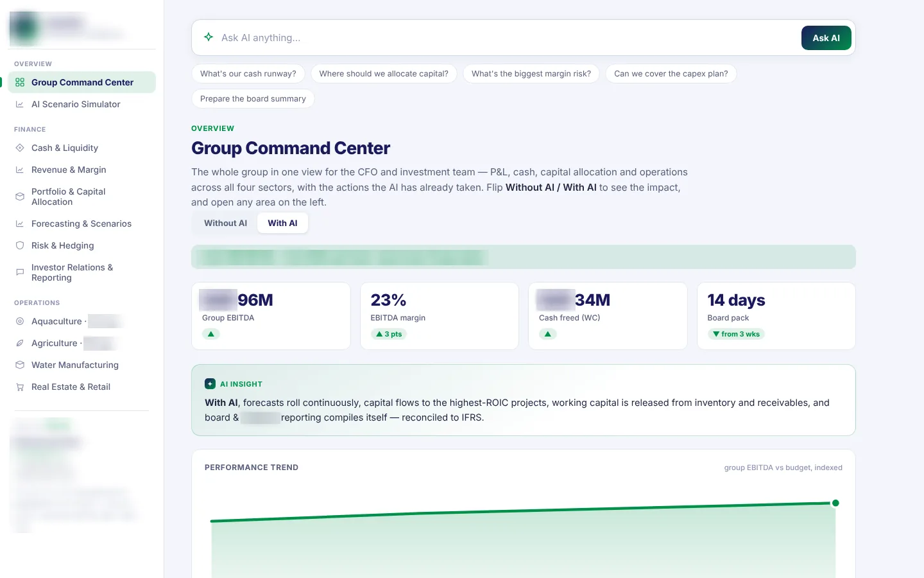Click the Group Command Center grid icon
This screenshot has height=578, width=924.
pyautogui.click(x=20, y=82)
